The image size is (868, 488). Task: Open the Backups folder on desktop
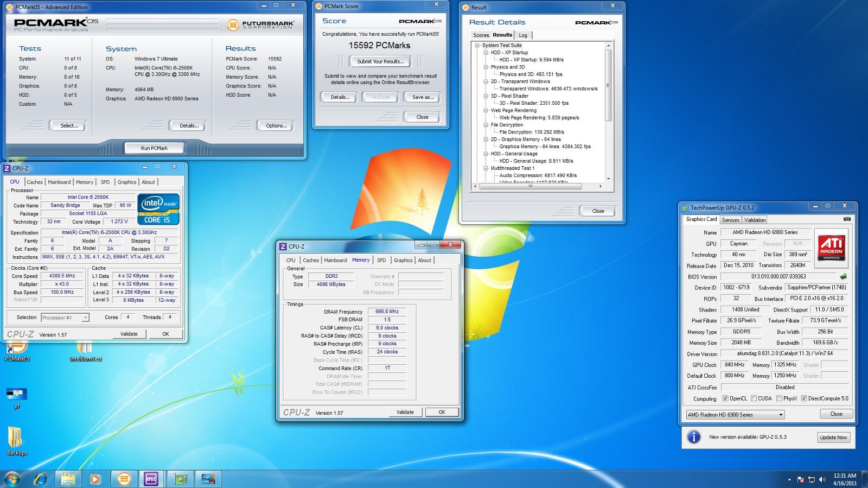[17, 441]
